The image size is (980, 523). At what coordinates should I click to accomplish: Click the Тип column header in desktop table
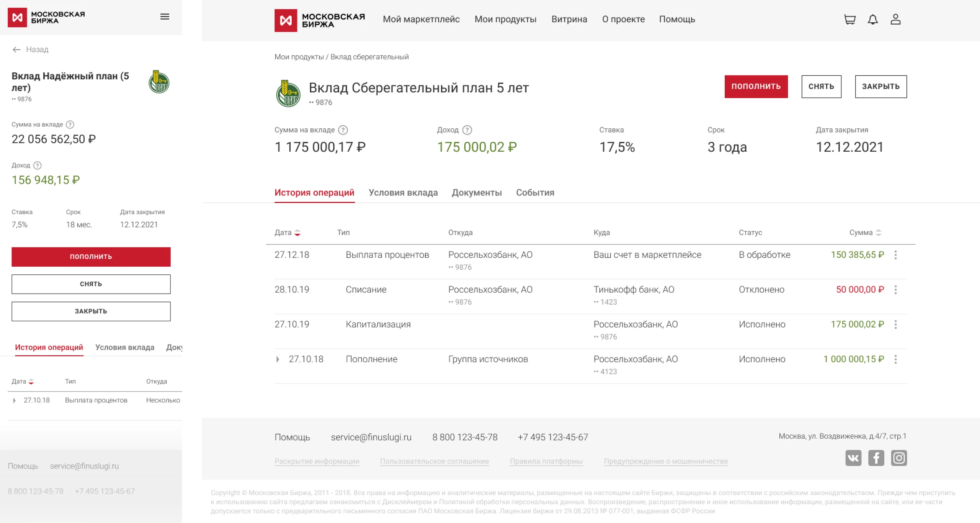tap(343, 233)
